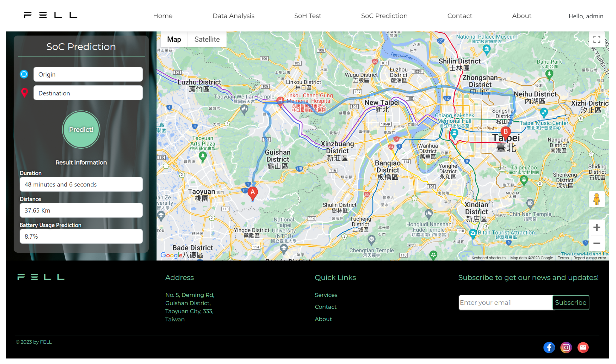The width and height of the screenshot is (616, 364).
Task: Switch map to Satellite view
Action: pos(207,39)
